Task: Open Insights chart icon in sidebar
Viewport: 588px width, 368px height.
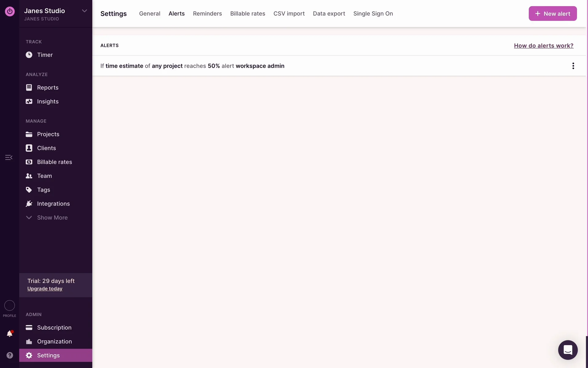Action: 29,102
